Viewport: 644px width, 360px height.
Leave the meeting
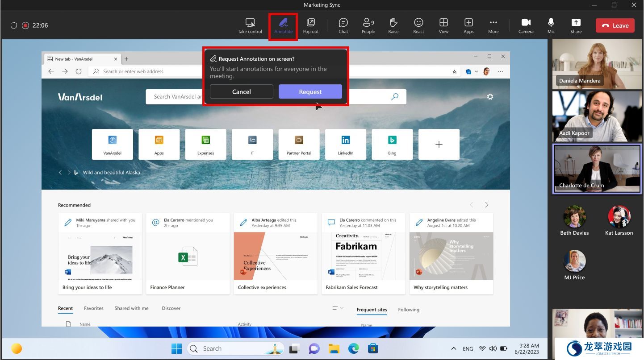615,25
